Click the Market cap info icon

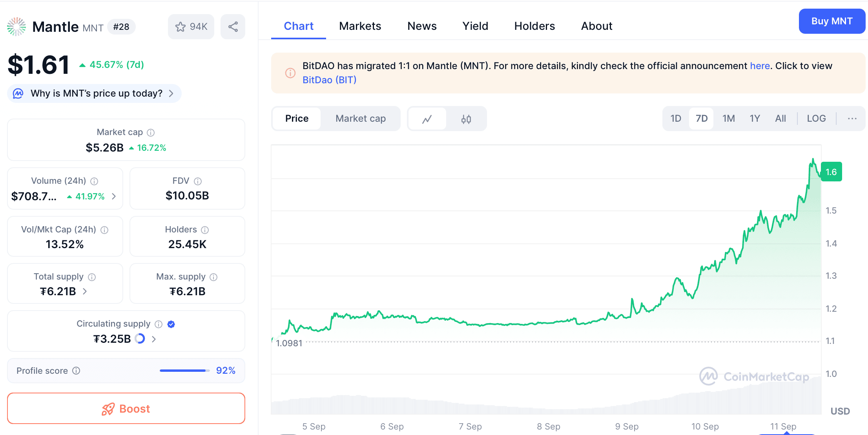pyautogui.click(x=151, y=133)
